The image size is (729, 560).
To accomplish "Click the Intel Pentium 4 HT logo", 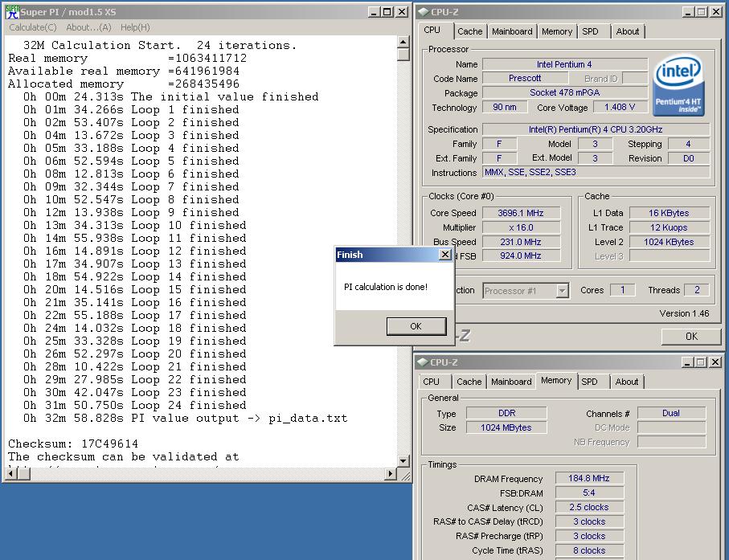I will point(679,85).
